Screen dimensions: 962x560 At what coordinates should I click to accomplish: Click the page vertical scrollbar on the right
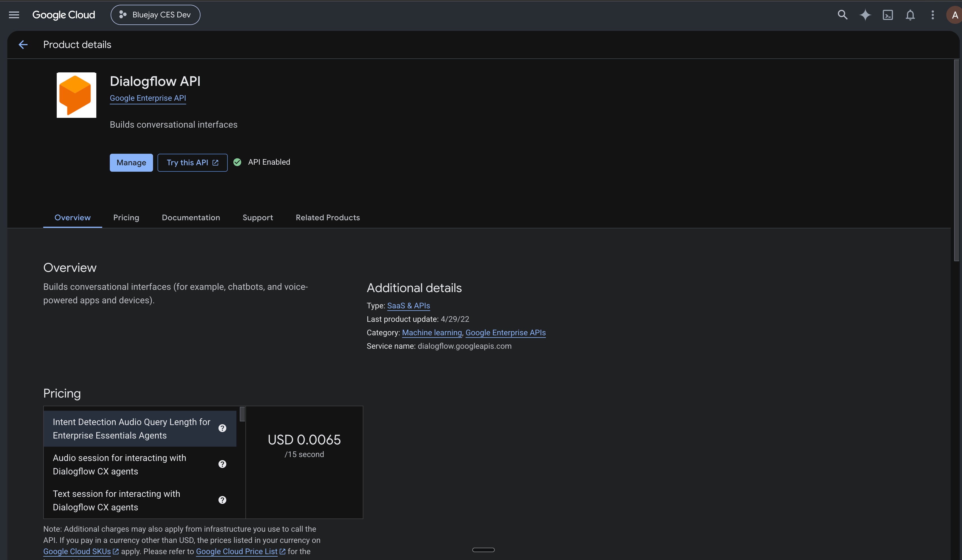pos(956,160)
